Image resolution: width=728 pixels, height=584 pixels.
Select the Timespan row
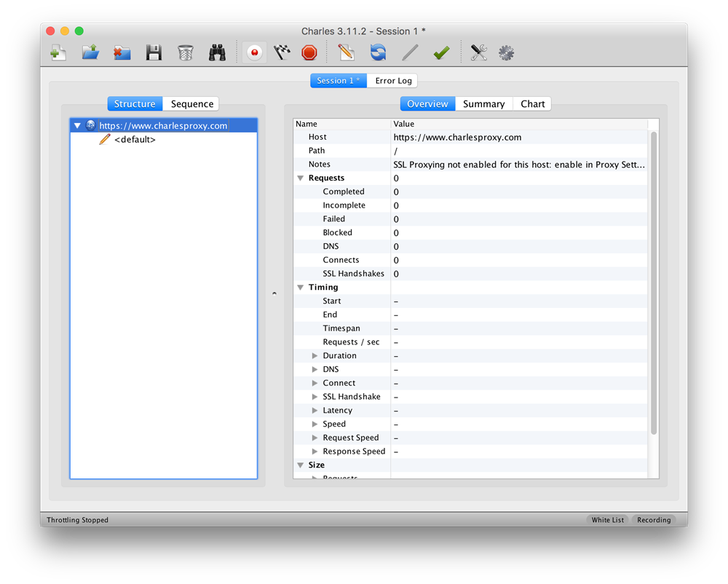click(x=470, y=328)
